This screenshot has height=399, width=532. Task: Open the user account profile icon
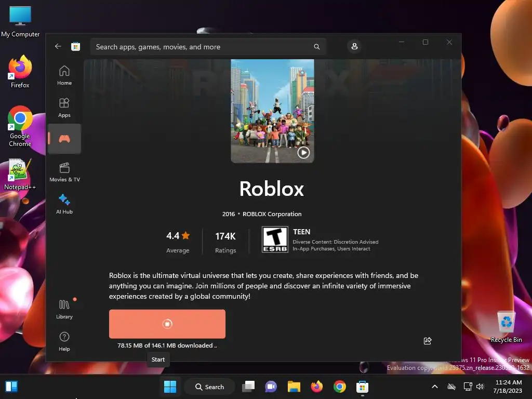click(354, 46)
